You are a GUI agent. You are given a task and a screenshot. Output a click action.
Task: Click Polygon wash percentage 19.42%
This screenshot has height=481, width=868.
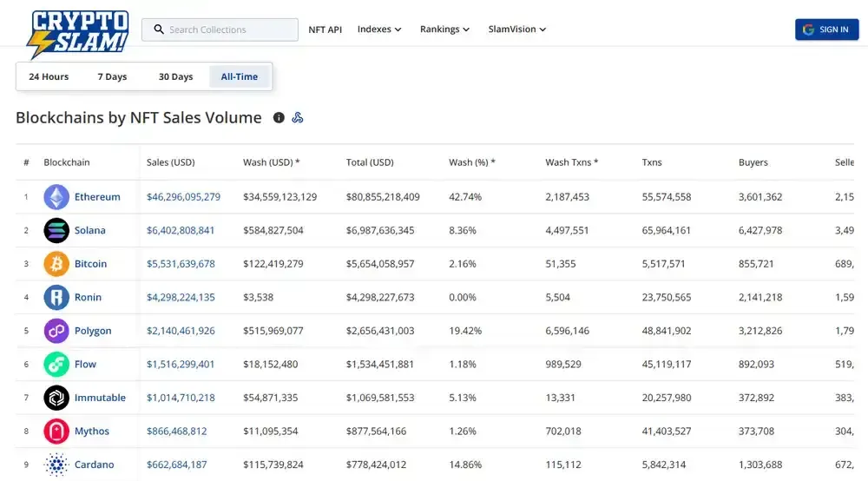point(465,331)
